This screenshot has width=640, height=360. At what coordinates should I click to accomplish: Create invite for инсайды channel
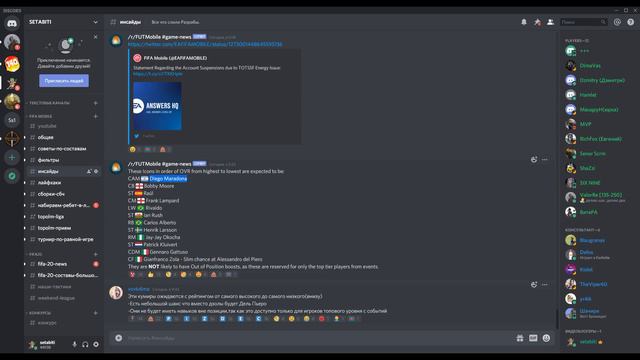tap(89, 171)
